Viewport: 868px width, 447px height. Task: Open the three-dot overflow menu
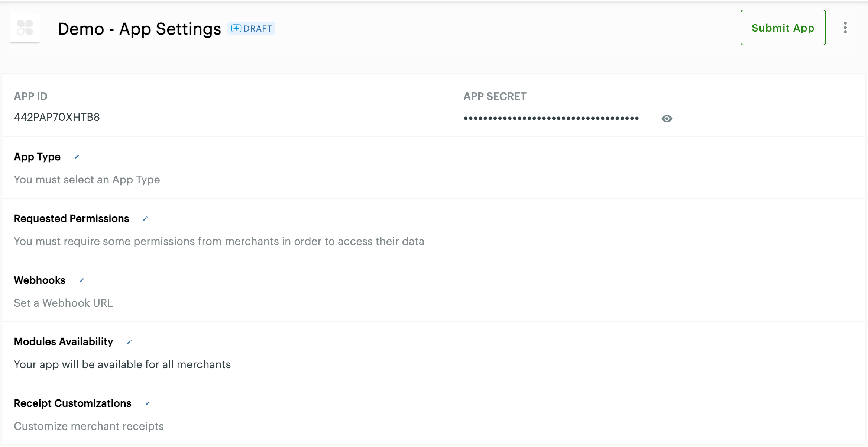(845, 28)
